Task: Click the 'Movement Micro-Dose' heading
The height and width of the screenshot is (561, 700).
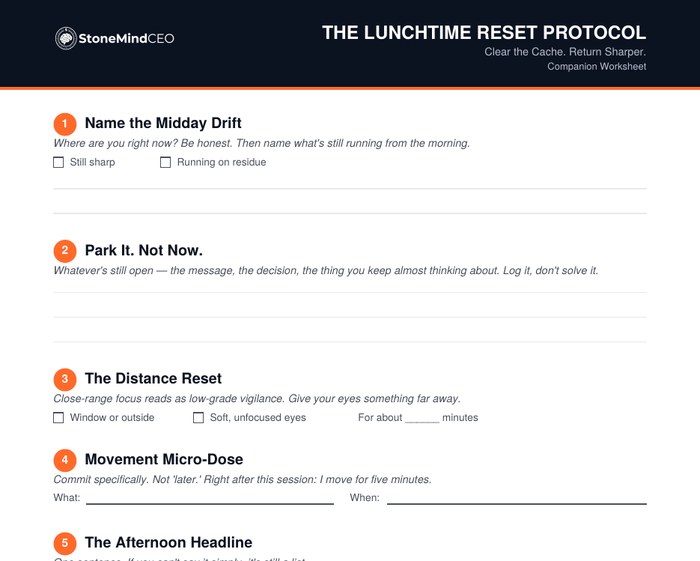Action: pos(164,459)
